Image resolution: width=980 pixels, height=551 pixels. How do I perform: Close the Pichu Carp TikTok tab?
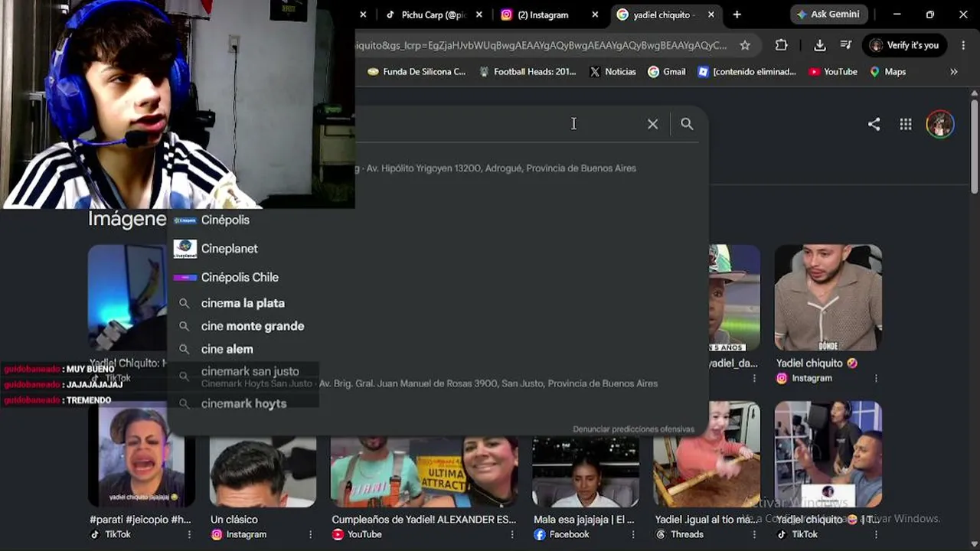479,15
